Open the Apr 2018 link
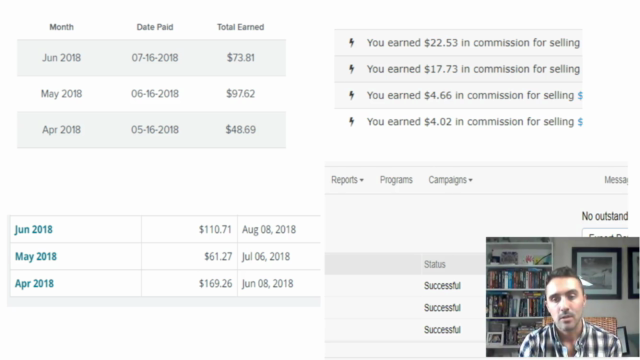 click(x=34, y=283)
